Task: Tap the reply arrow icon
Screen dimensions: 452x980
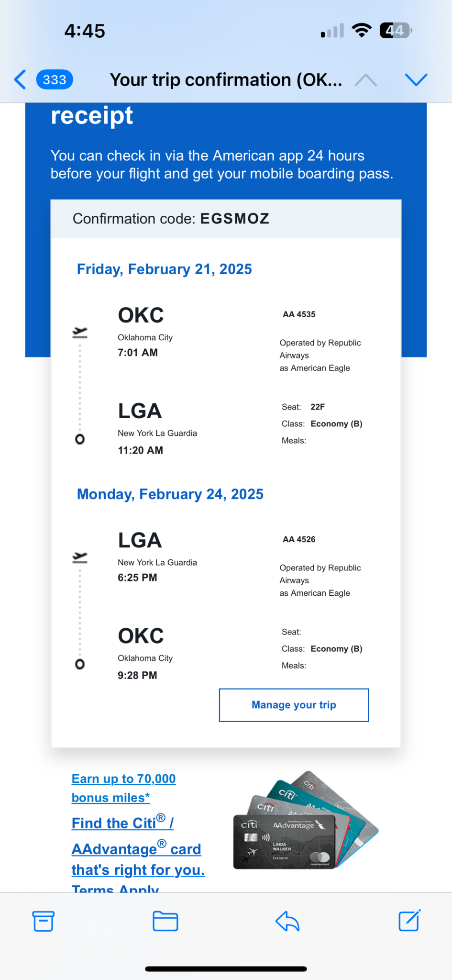Action: tap(287, 921)
